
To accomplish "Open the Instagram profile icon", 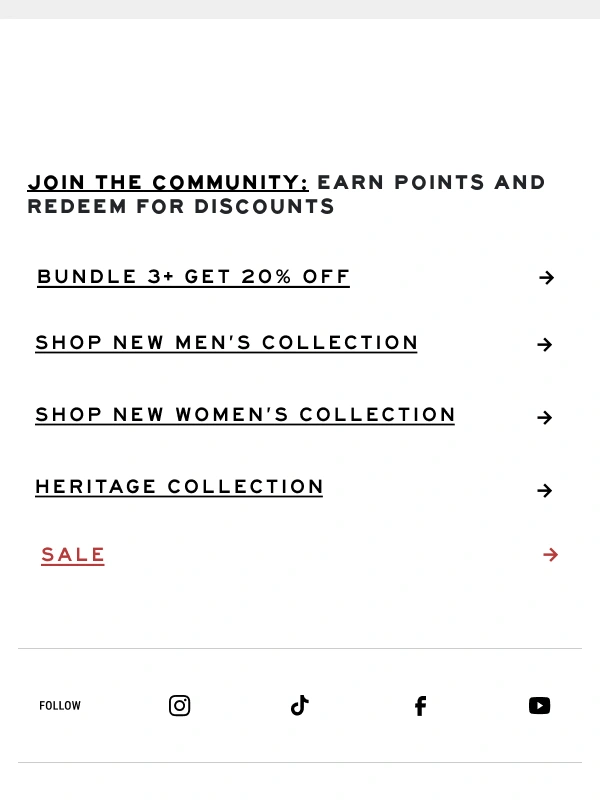I will coord(180,706).
